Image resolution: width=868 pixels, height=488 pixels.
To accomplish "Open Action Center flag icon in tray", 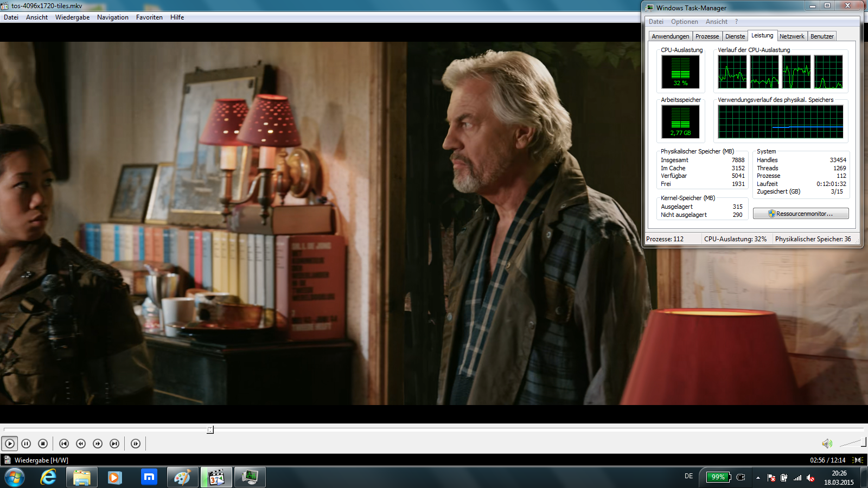I will tap(771, 478).
